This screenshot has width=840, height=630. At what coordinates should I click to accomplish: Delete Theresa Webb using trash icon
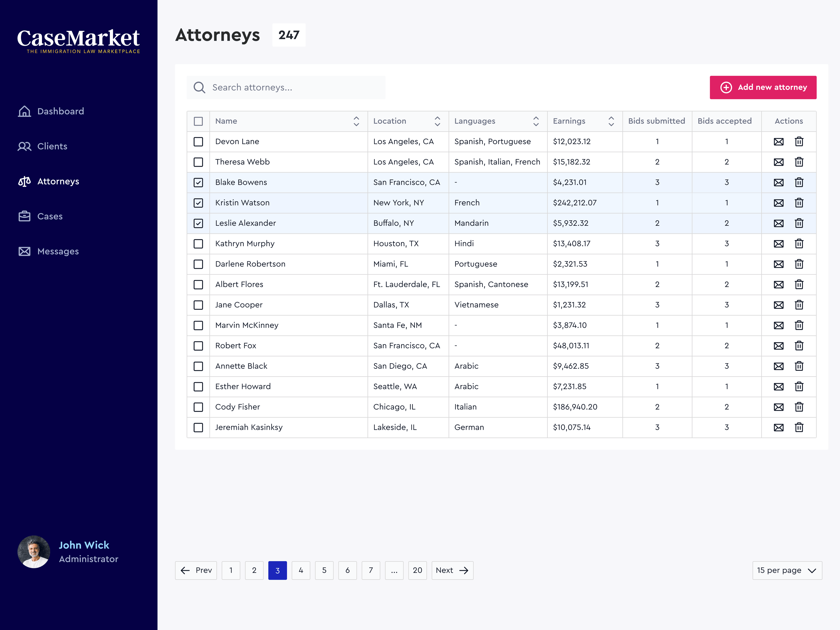point(799,162)
